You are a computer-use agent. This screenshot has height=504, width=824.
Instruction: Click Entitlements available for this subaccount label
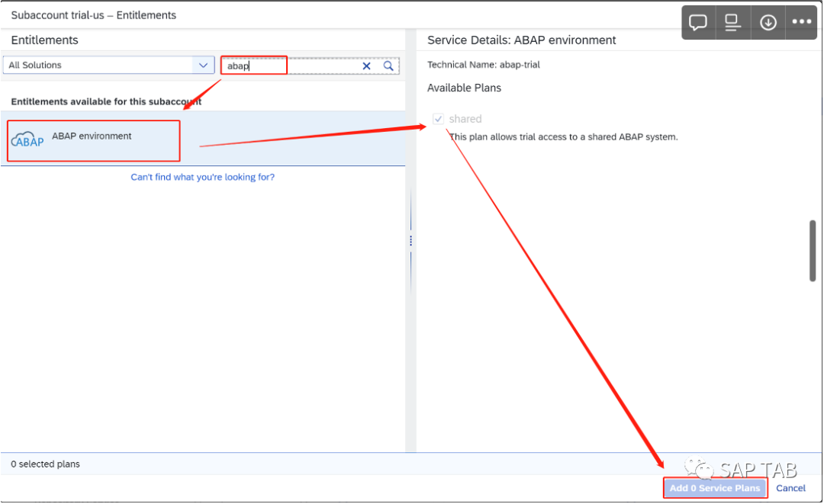coord(106,101)
